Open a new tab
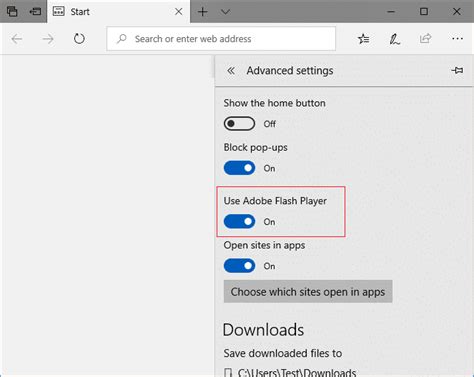This screenshot has width=474, height=377. 203,12
